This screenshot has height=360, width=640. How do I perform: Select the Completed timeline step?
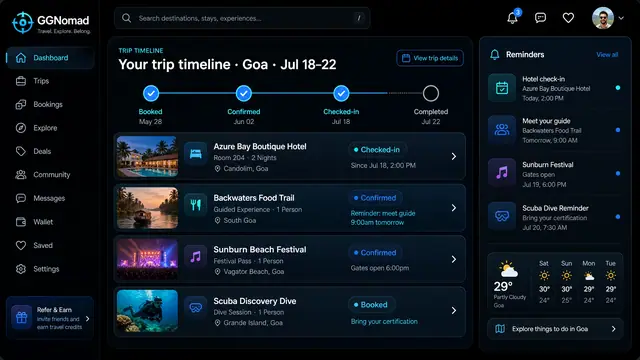[x=431, y=93]
